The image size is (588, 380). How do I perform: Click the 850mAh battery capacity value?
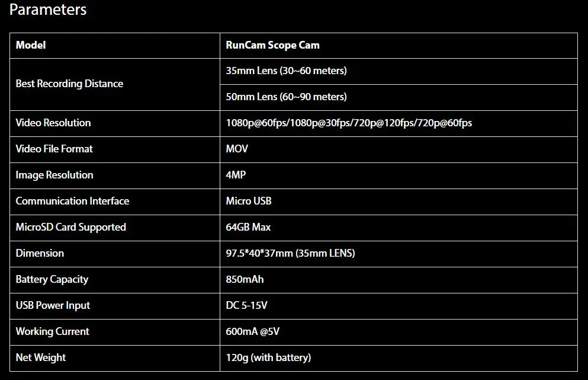tap(245, 279)
